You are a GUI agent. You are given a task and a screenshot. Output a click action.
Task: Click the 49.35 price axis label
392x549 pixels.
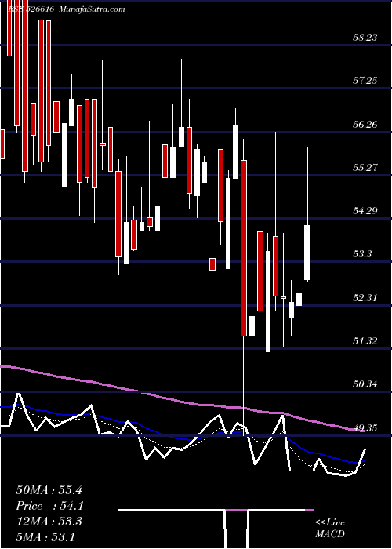tap(365, 428)
